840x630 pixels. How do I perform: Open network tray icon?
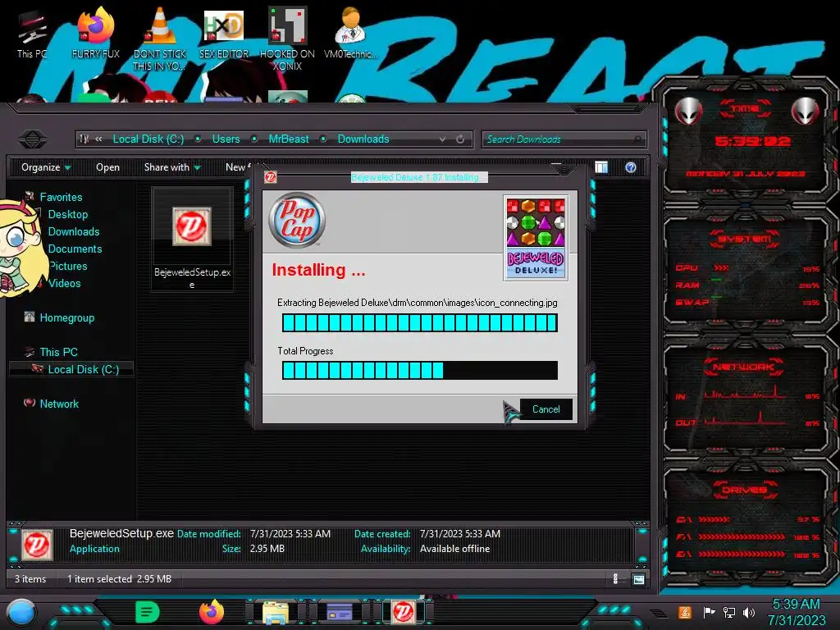[x=729, y=612]
